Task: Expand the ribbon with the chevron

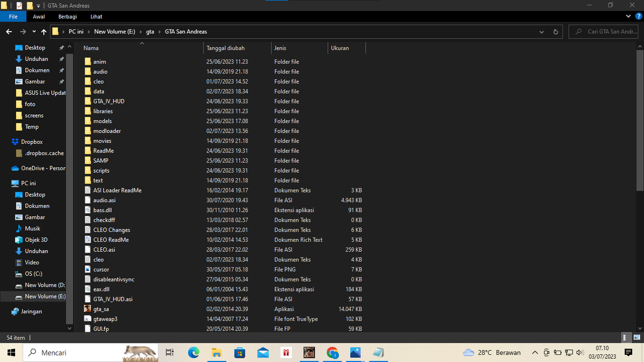Action: (x=628, y=17)
